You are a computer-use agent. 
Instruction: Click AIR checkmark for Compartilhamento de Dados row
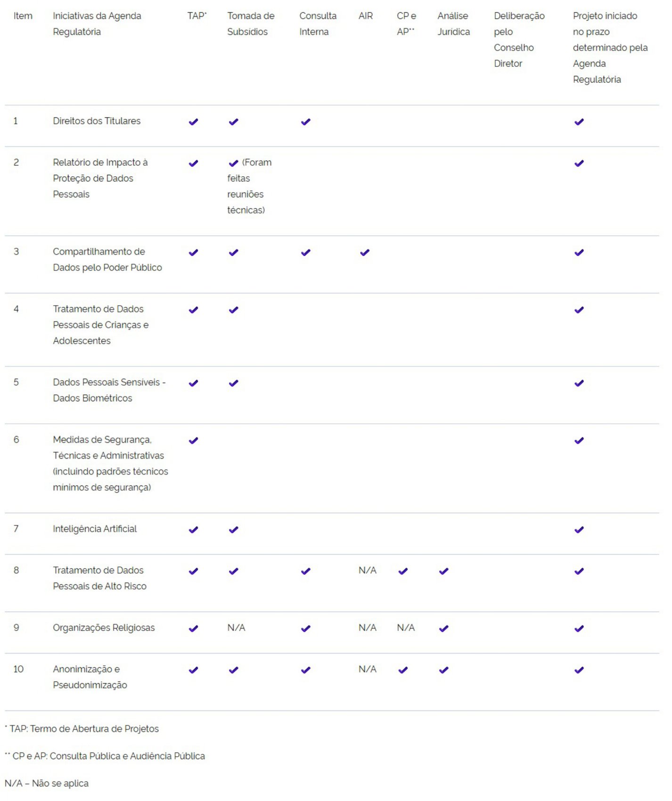click(x=364, y=253)
